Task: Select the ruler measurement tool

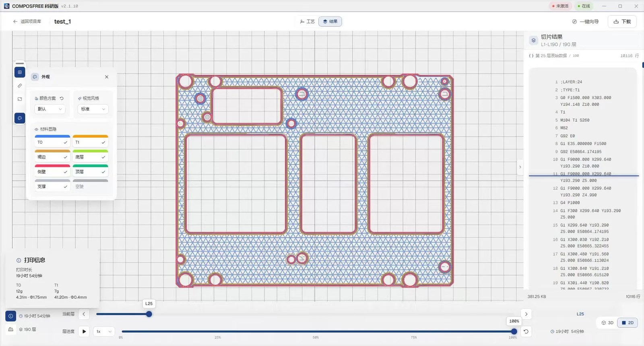Action: click(x=20, y=86)
